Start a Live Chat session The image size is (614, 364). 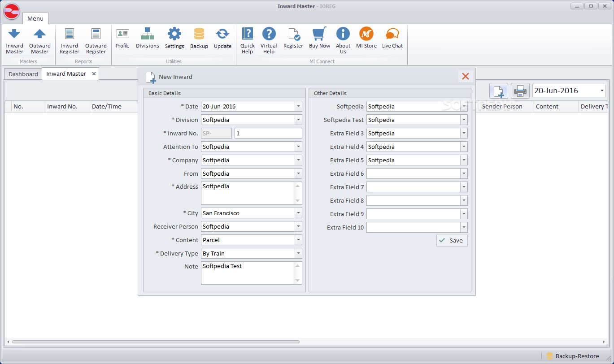tap(392, 39)
